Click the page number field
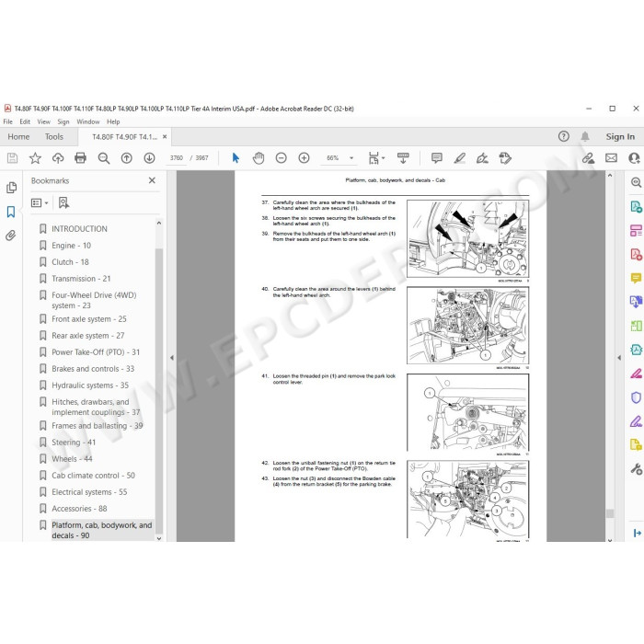Viewport: 644px width, 644px height. pos(177,158)
